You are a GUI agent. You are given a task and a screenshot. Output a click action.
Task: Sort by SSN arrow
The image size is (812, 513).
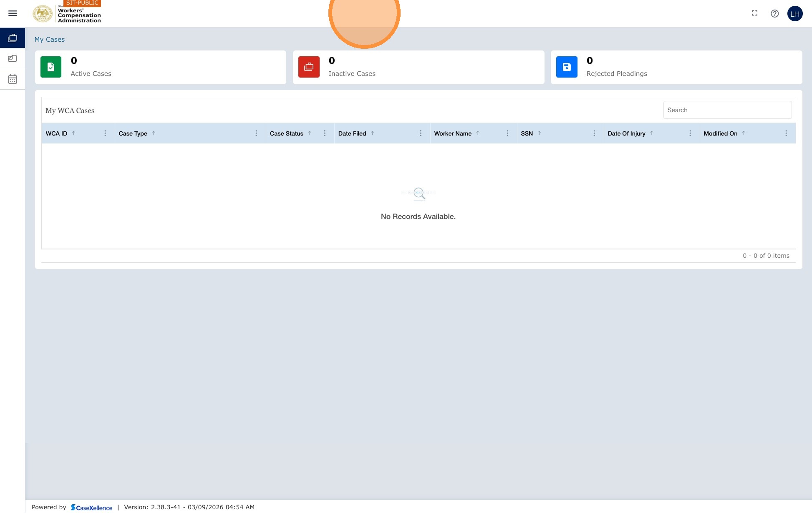539,133
